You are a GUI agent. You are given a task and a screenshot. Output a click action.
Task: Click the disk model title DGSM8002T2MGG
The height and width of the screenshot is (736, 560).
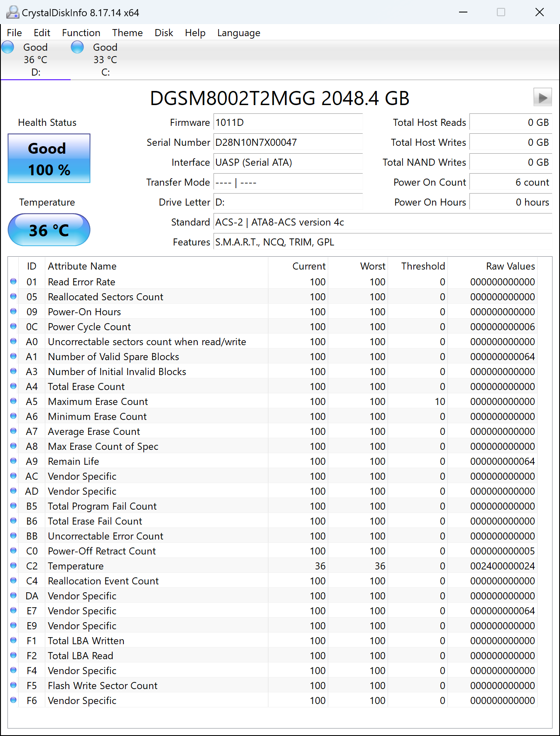[280, 98]
